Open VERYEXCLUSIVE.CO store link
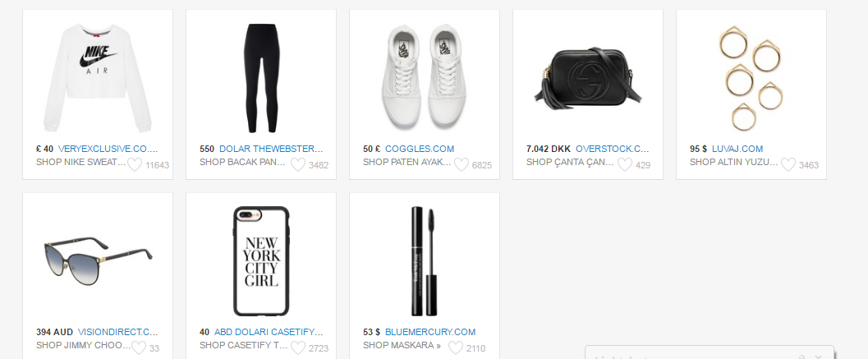The image size is (868, 359). coord(108,149)
